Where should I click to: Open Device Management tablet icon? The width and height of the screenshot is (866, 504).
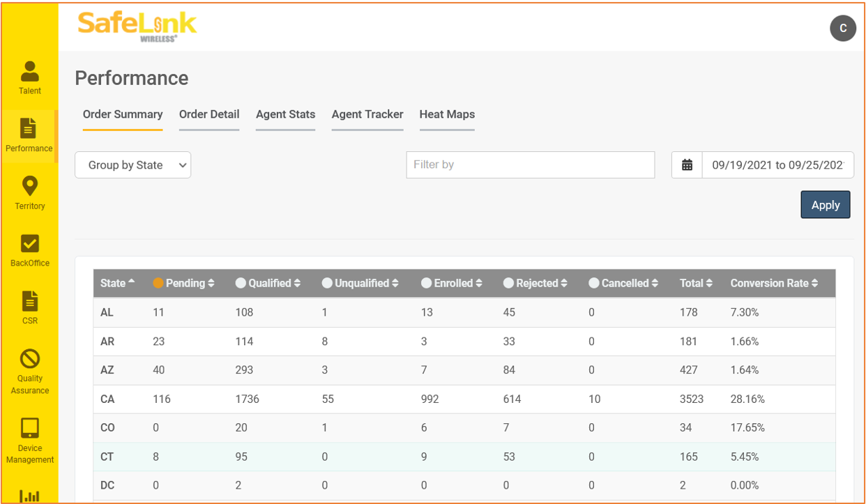coord(30,427)
